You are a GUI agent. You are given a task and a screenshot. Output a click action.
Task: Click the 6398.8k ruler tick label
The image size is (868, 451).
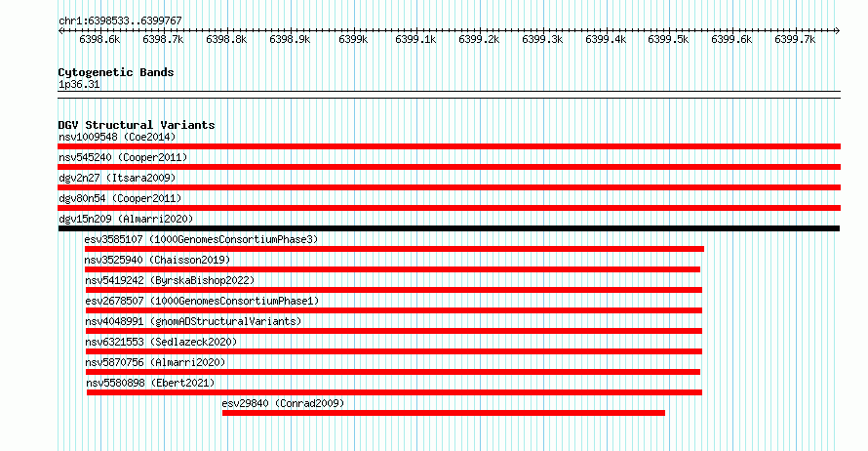point(226,39)
